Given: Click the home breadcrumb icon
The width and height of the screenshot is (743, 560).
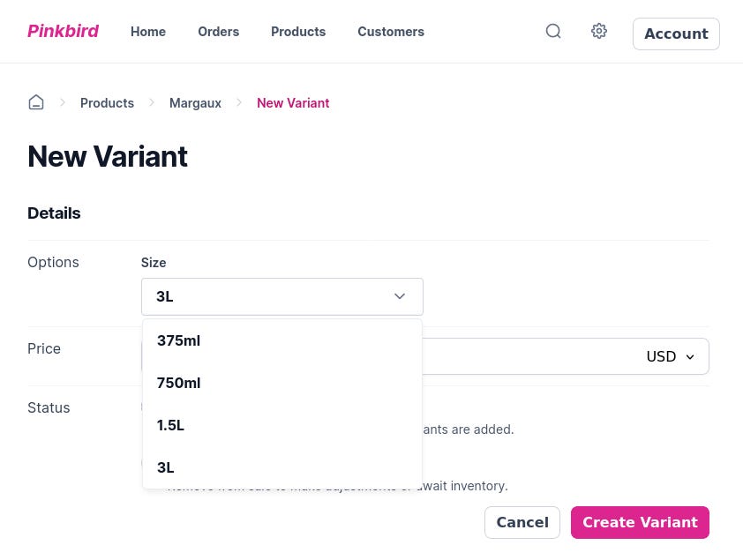Looking at the screenshot, I should point(36,102).
